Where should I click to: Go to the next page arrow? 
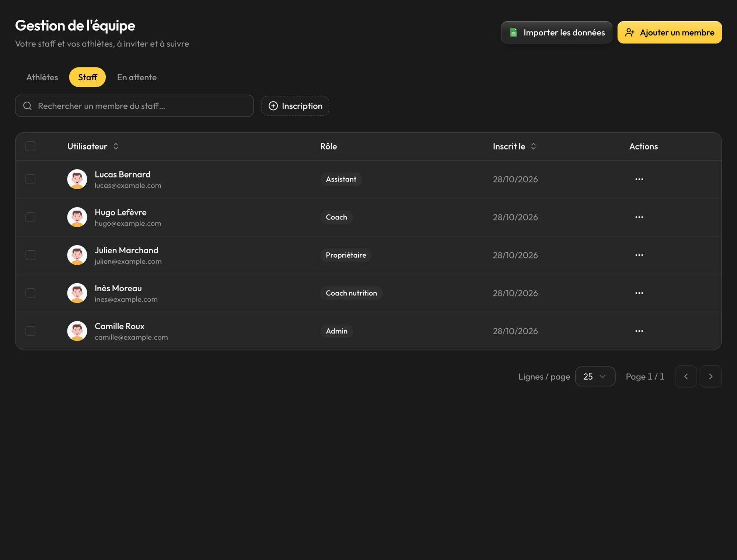[x=710, y=376]
